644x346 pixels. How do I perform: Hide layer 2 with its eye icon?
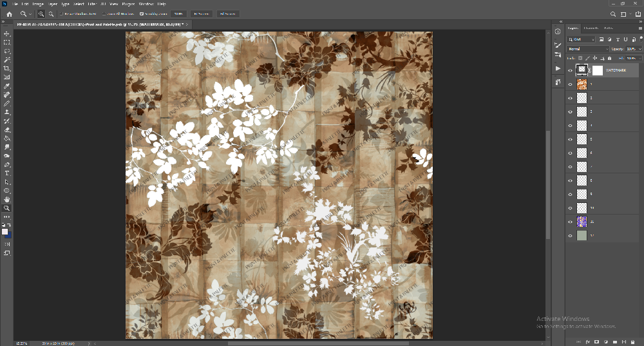[570, 98]
